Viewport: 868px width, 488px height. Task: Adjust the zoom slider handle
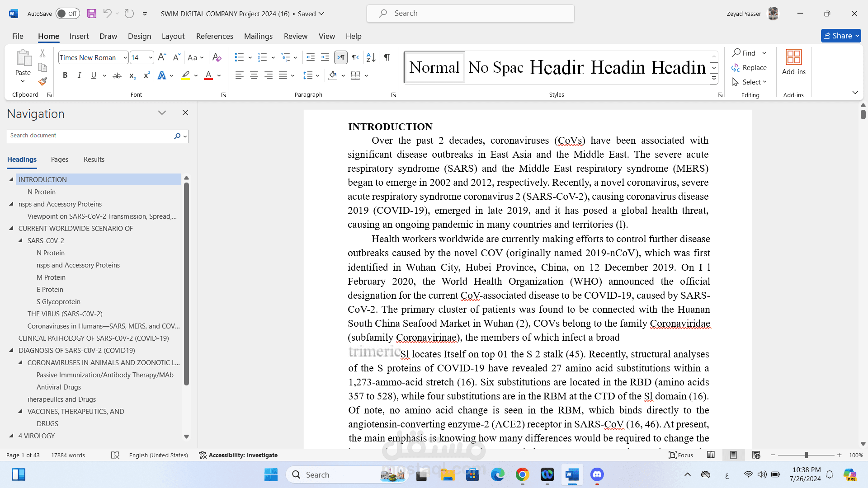tap(807, 455)
